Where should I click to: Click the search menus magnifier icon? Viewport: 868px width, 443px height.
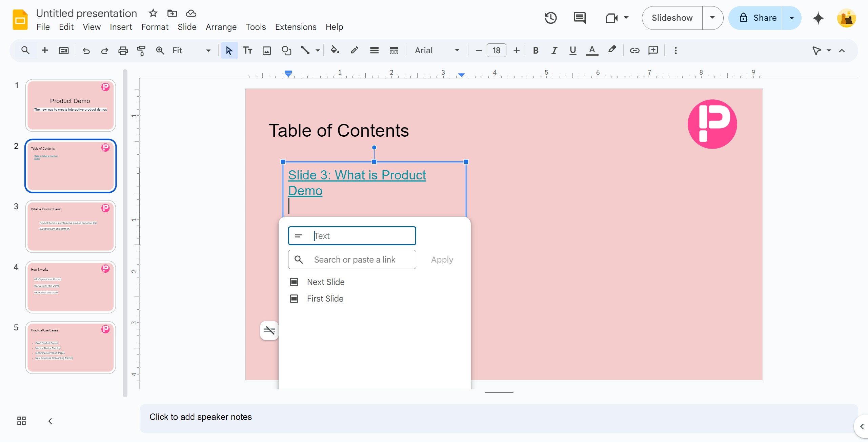(25, 51)
